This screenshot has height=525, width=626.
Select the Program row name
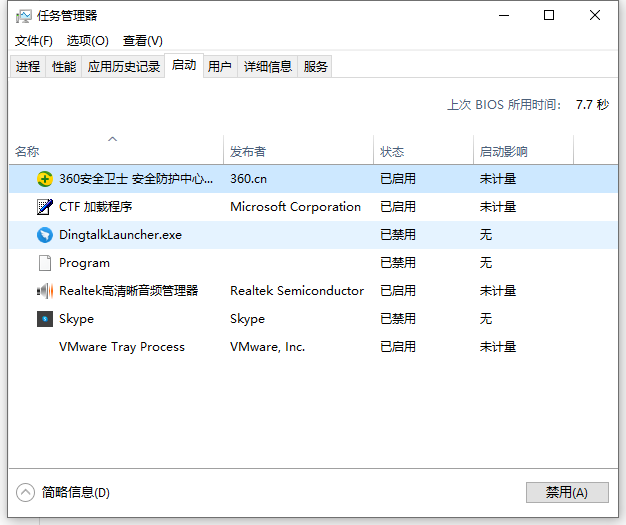pos(84,263)
